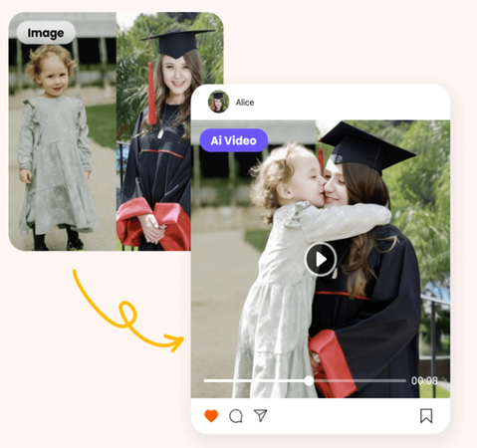
Task: Open Alice's profile avatar picture
Action: pos(218,102)
